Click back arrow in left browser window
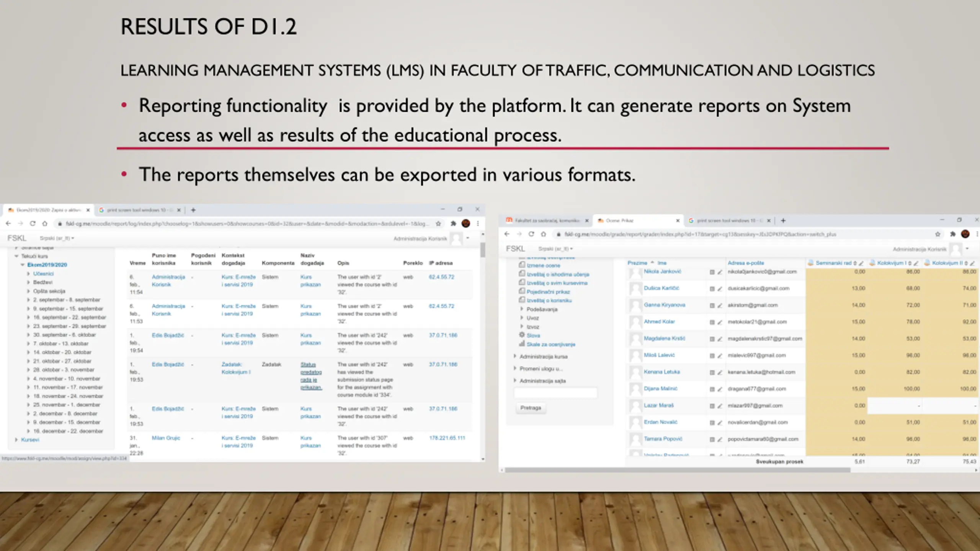 (x=8, y=223)
